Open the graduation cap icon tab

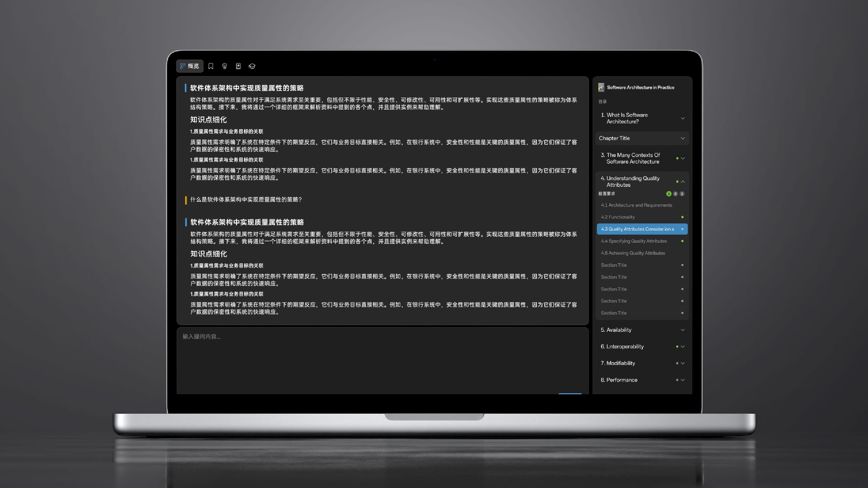(252, 66)
